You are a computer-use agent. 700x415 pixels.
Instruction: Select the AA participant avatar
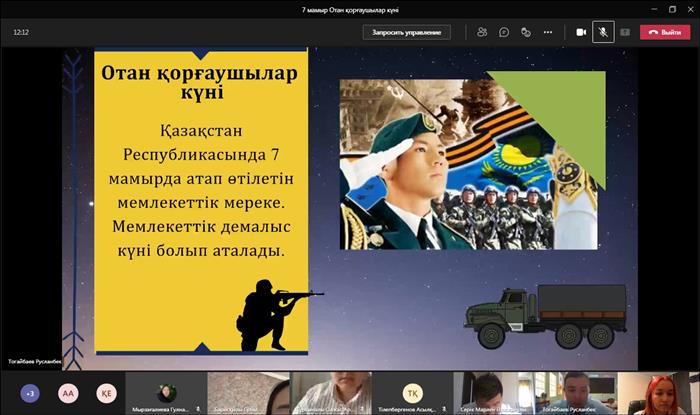[67, 393]
